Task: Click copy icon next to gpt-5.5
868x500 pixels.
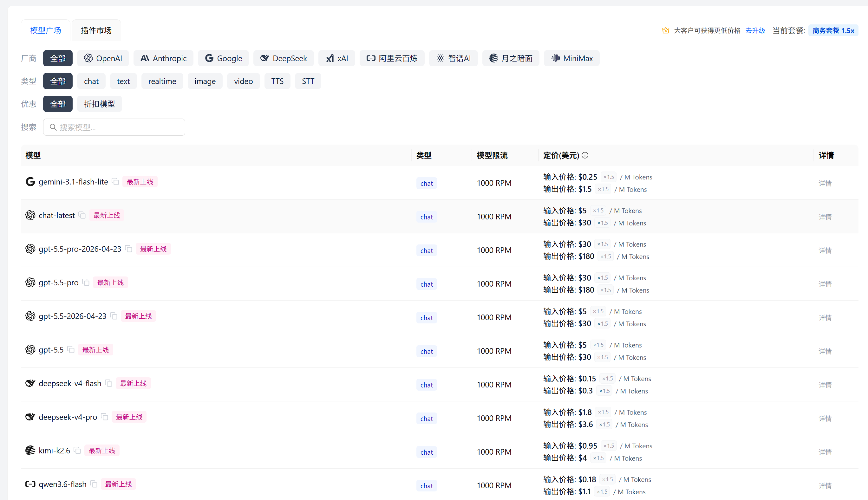Action: [x=71, y=350]
